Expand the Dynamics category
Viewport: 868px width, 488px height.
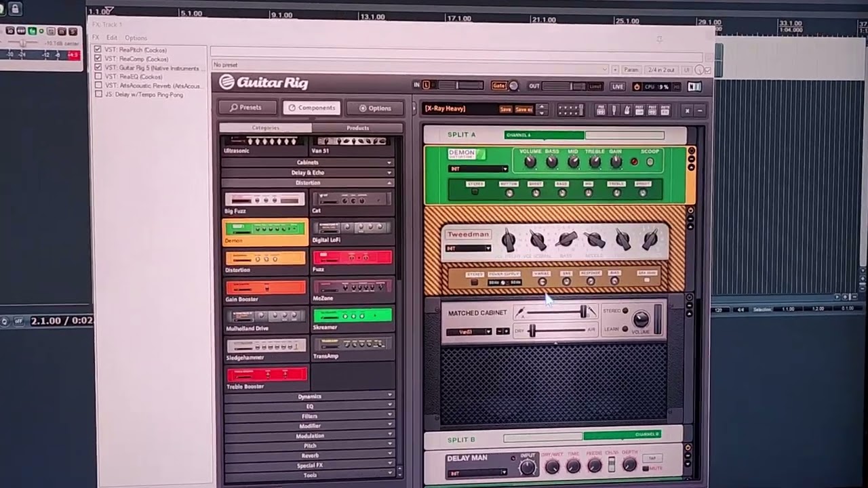tap(309, 396)
